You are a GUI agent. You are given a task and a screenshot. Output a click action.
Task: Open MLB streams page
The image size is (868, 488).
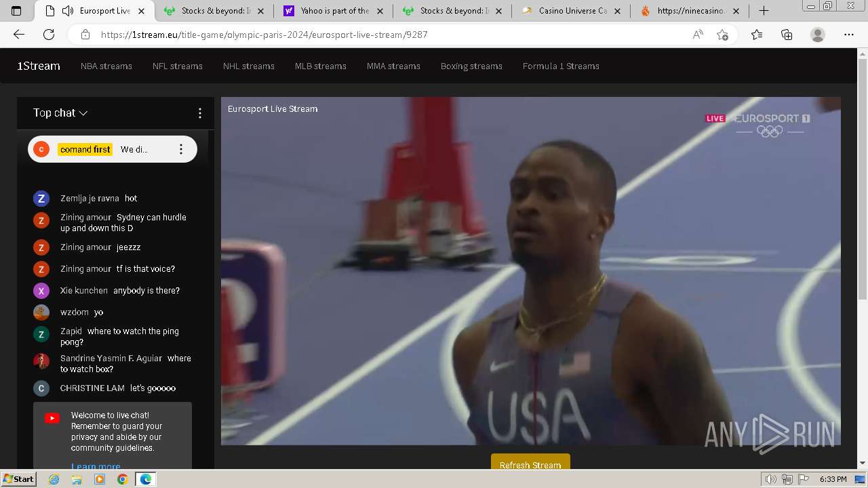click(321, 66)
